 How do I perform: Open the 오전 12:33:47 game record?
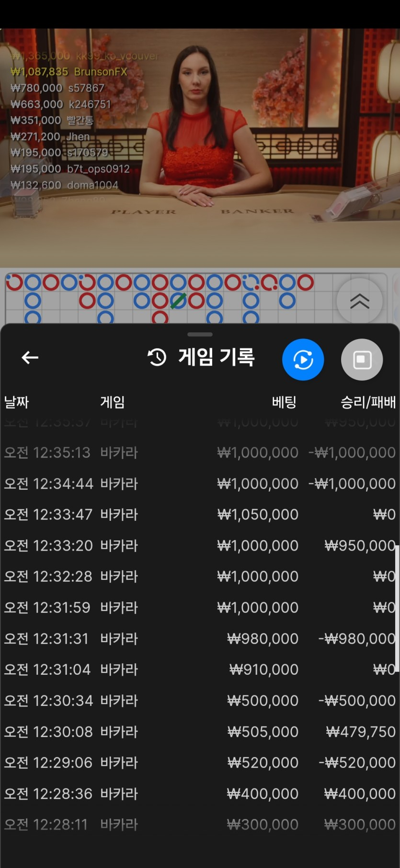[x=200, y=515]
